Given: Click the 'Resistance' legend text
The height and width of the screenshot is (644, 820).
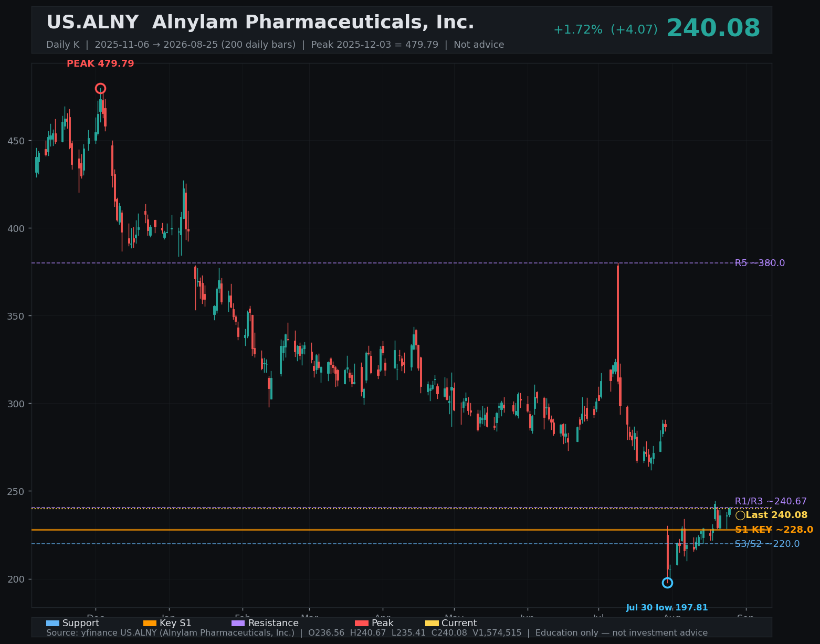Looking at the screenshot, I should [273, 623].
